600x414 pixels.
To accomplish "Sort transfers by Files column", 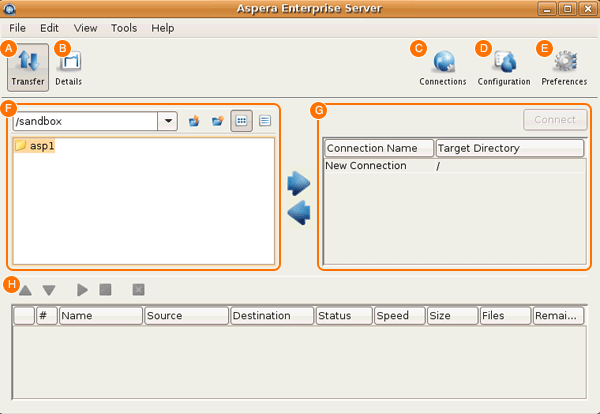I will click(x=506, y=316).
